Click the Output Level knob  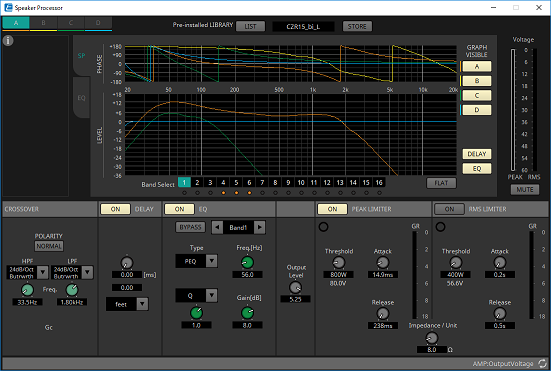296,288
